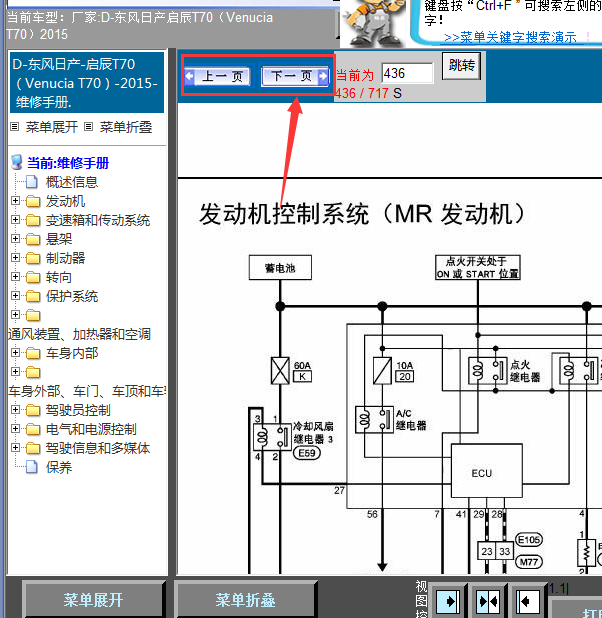Image resolution: width=602 pixels, height=618 pixels.
Task: Expand the 变速箱和传动系统 folder
Action: (15, 220)
